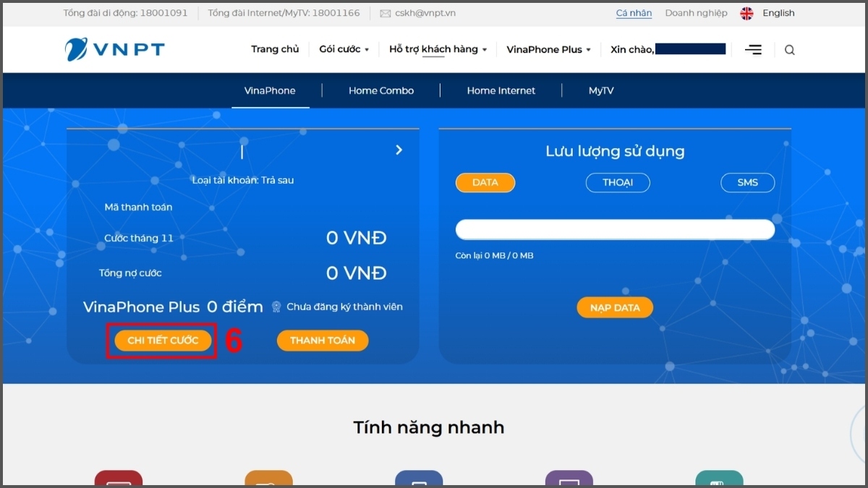Image resolution: width=868 pixels, height=488 pixels.
Task: Expand the Hỗ trợ khách hàng menu
Action: click(437, 49)
